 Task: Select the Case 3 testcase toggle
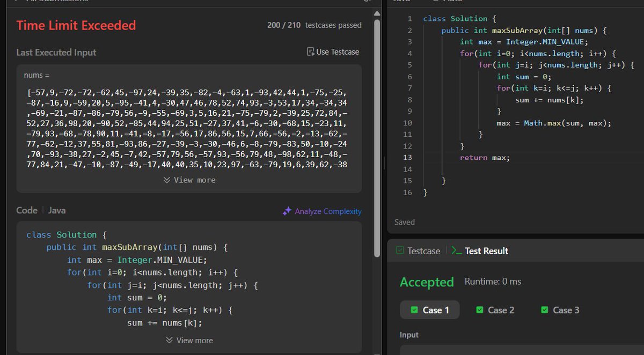click(x=559, y=310)
